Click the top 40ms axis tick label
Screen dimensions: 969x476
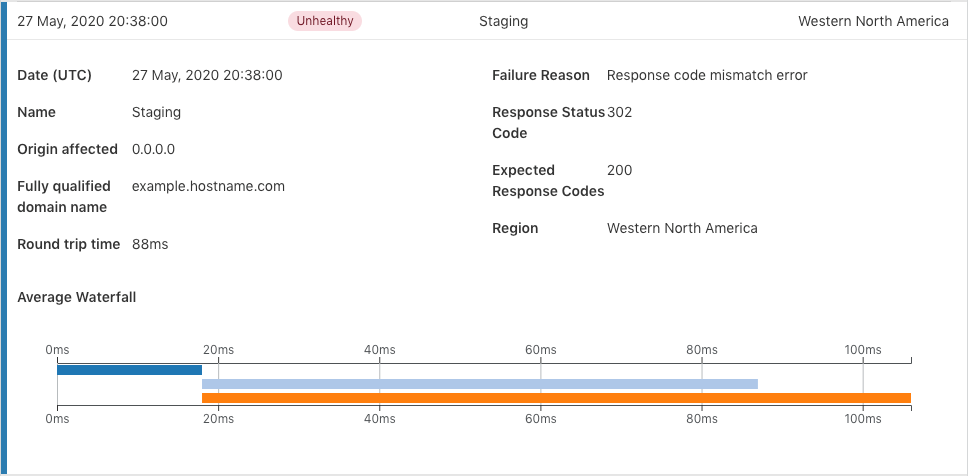click(x=379, y=350)
